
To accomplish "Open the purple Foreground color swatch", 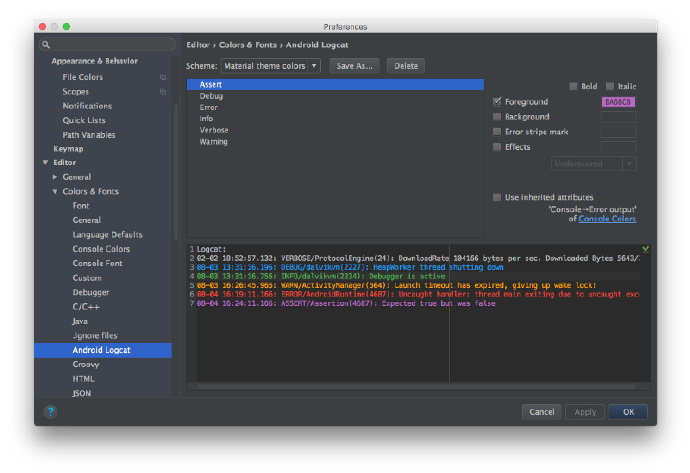I will (618, 101).
